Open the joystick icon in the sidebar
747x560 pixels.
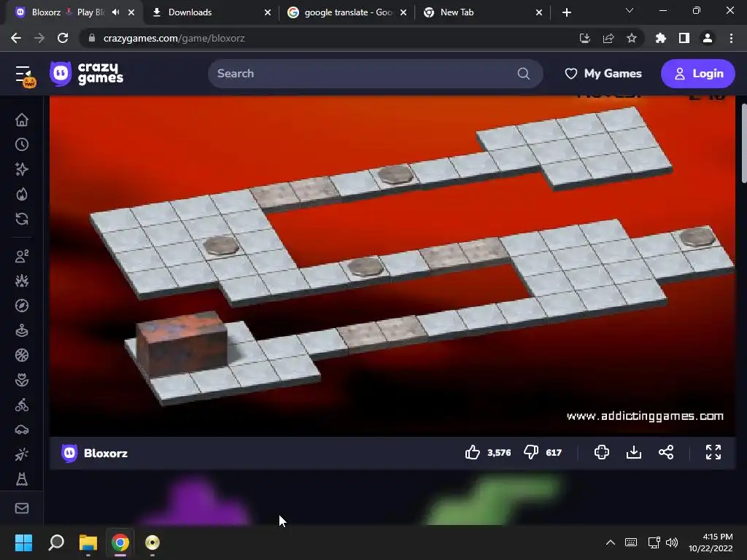click(x=22, y=330)
